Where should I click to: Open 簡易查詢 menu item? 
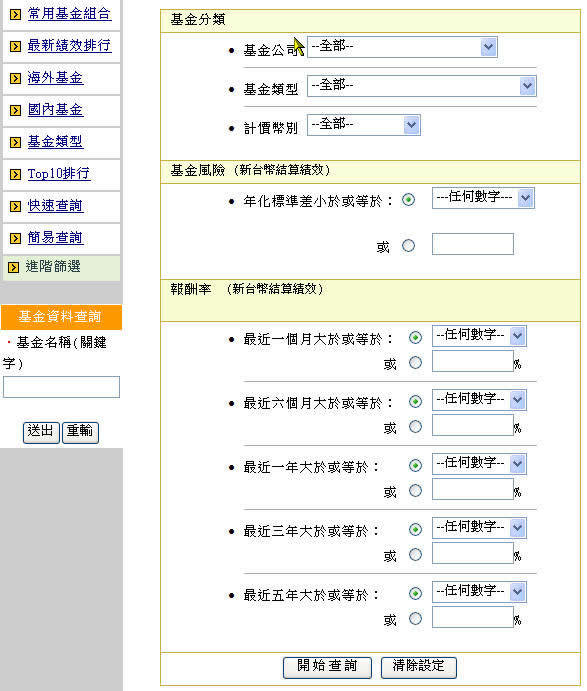55,238
